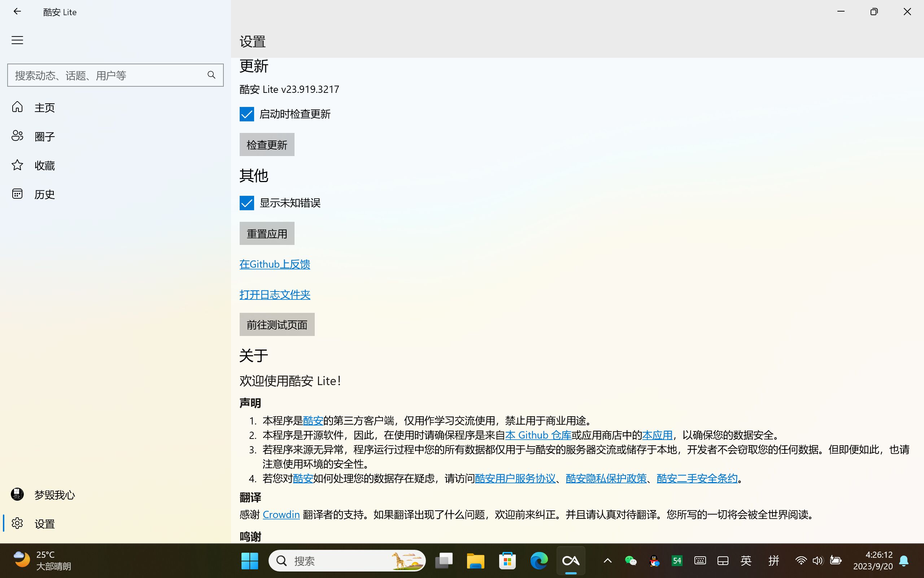Focus the 搜索动态、话题、用户等 search box
The image size is (924, 578).
115,75
